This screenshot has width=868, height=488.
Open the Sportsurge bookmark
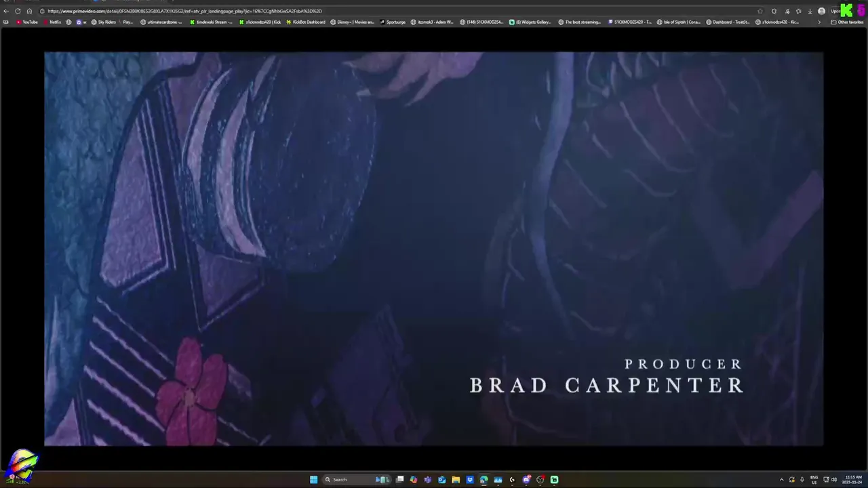pyautogui.click(x=393, y=22)
